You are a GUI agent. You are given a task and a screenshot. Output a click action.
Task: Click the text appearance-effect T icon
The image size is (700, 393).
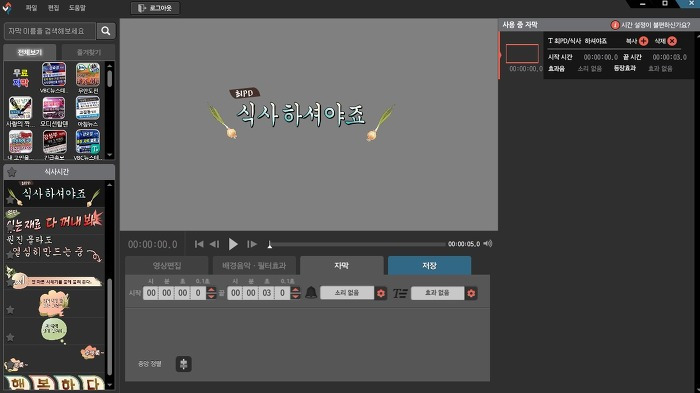click(x=400, y=293)
